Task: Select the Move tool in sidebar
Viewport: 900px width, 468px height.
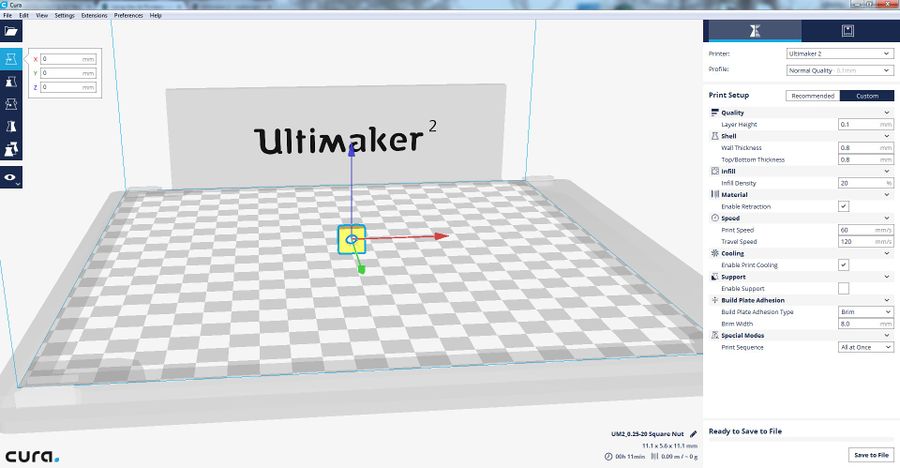Action: (11, 59)
